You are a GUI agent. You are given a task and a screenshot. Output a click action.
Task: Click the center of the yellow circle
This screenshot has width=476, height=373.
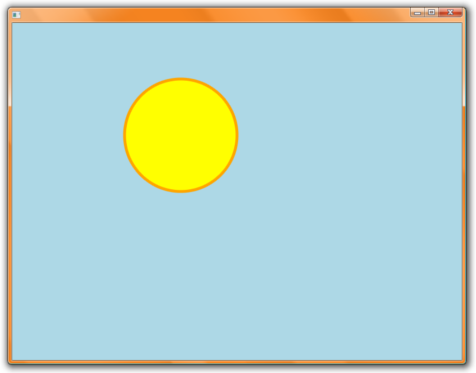click(181, 135)
